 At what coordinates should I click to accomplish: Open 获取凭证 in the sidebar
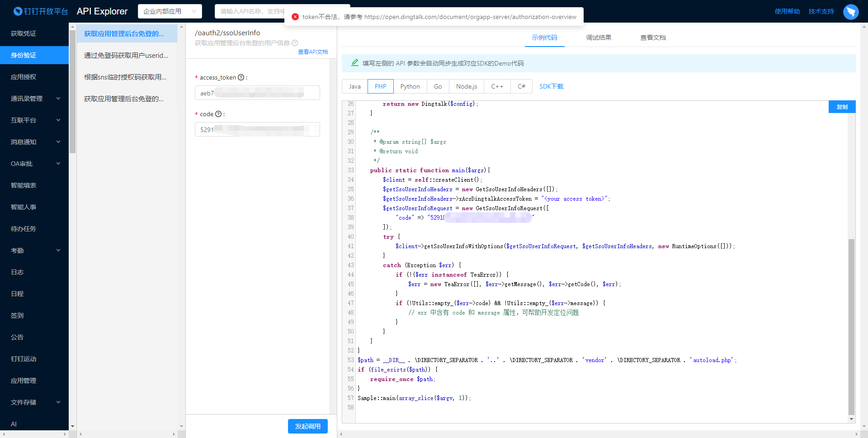pyautogui.click(x=34, y=33)
